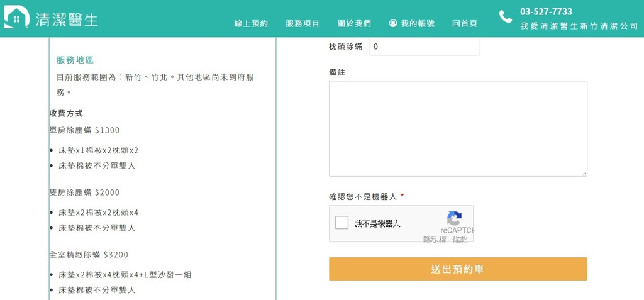644x300 pixels.
Task: Open the 線上預約 menu item
Action: [x=251, y=23]
